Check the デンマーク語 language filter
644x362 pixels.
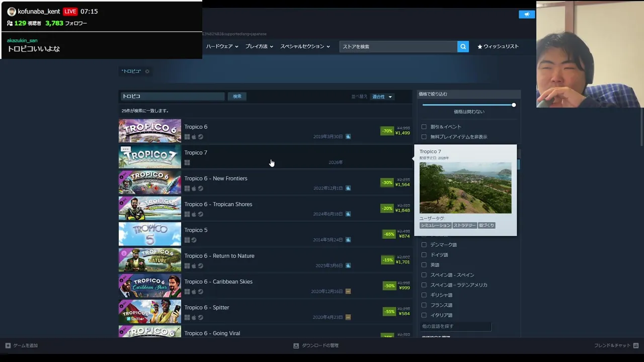[424, 245]
